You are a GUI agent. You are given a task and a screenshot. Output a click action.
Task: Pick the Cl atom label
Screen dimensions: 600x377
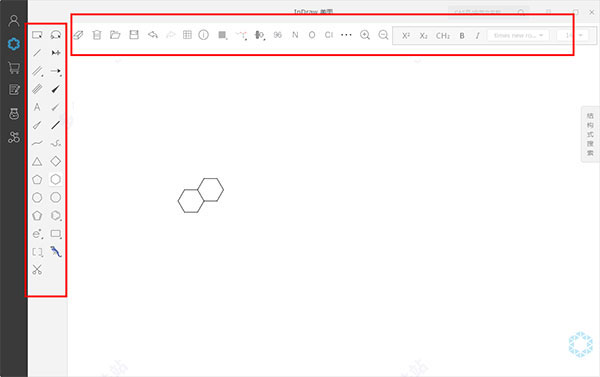(x=329, y=35)
